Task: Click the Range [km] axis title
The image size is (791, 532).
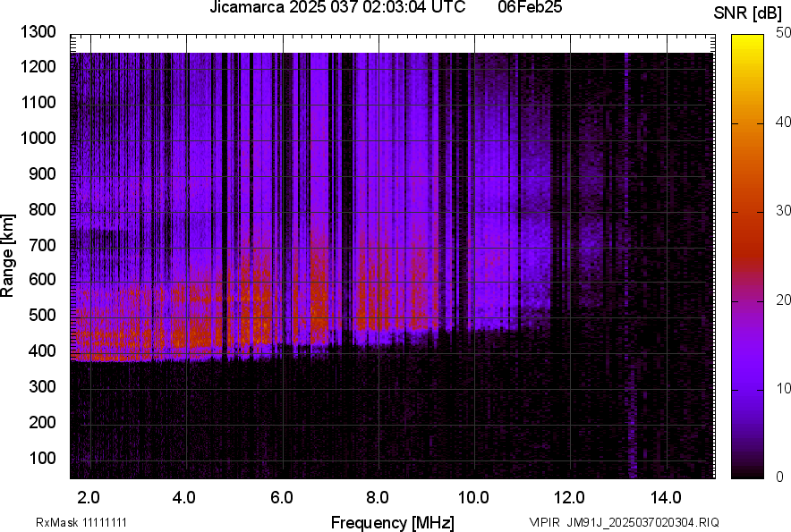Action: (8, 255)
